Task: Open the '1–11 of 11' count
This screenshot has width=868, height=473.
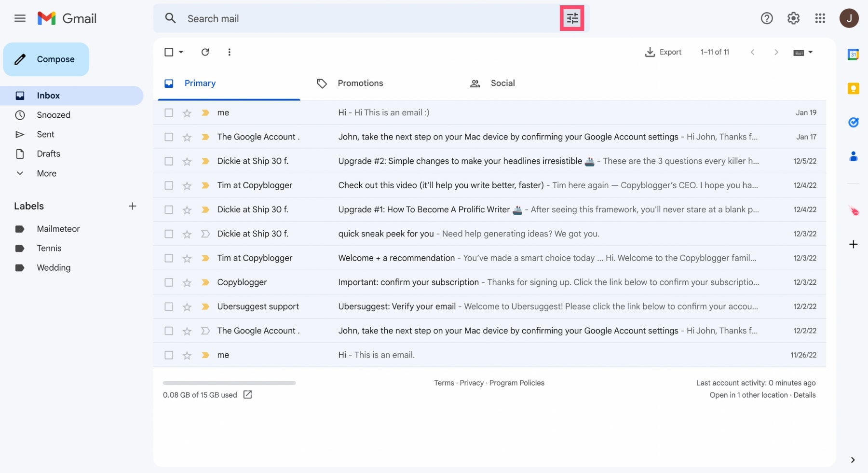Action: [715, 52]
